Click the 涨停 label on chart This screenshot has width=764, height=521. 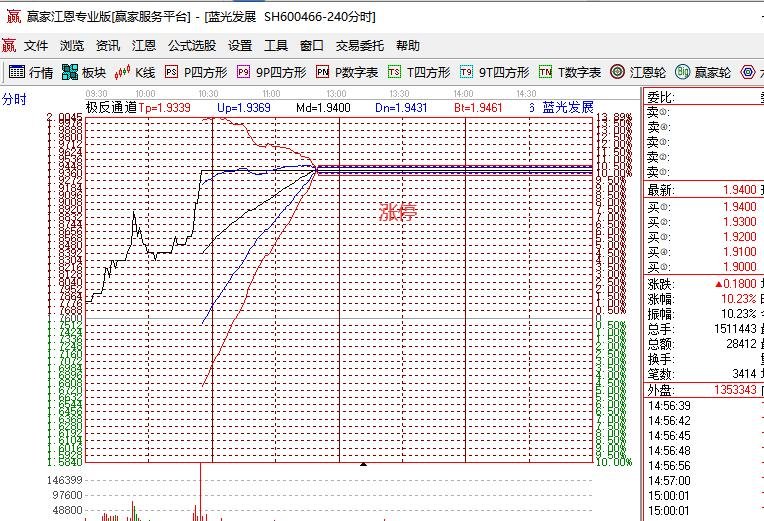[398, 212]
